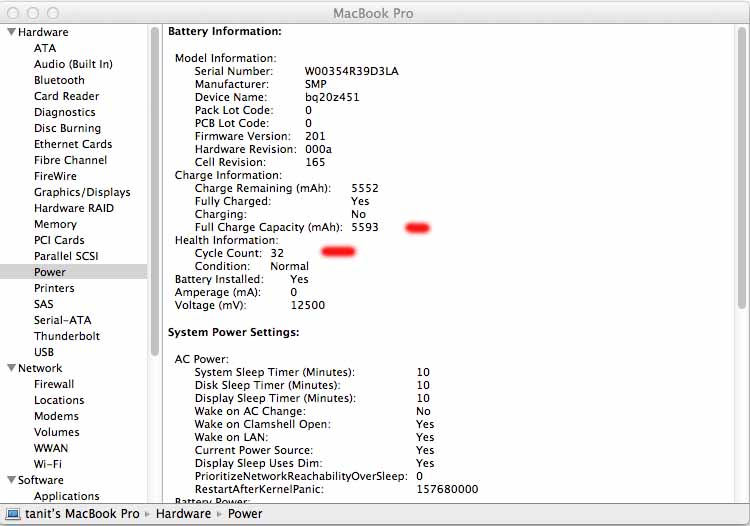Collapse the Software section triangle
This screenshot has width=750, height=526.
10,480
